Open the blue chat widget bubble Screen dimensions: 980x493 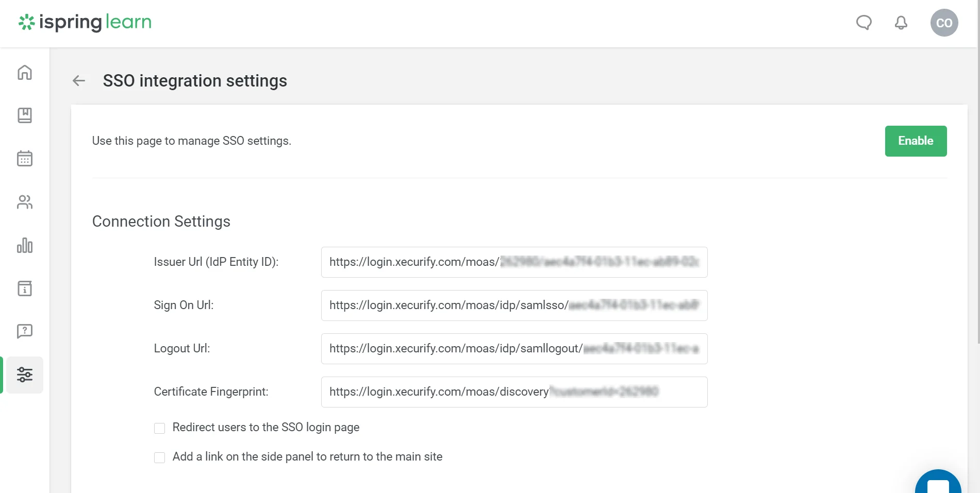938,482
